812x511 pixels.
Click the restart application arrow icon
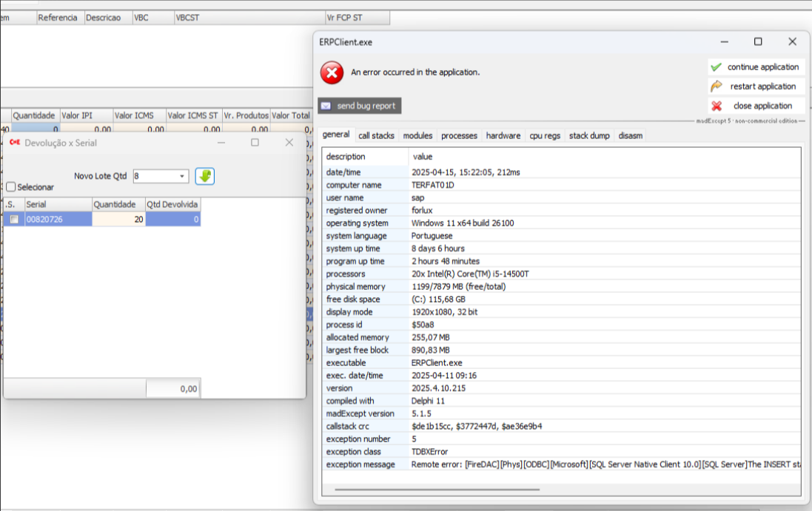[716, 87]
